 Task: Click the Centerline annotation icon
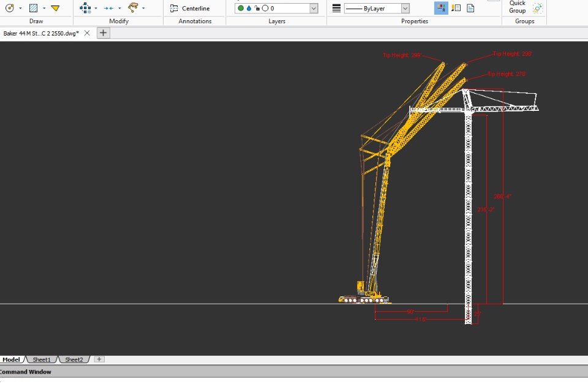[x=175, y=9]
